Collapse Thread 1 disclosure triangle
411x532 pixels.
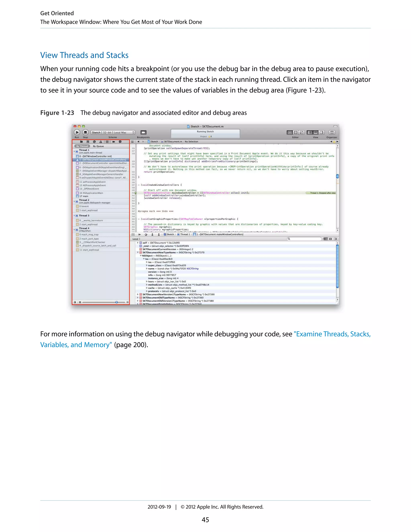coord(74,151)
